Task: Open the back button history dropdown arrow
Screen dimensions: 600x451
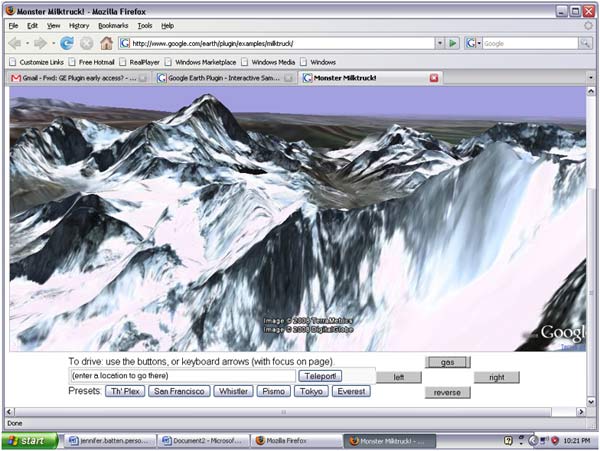Action: coord(28,43)
